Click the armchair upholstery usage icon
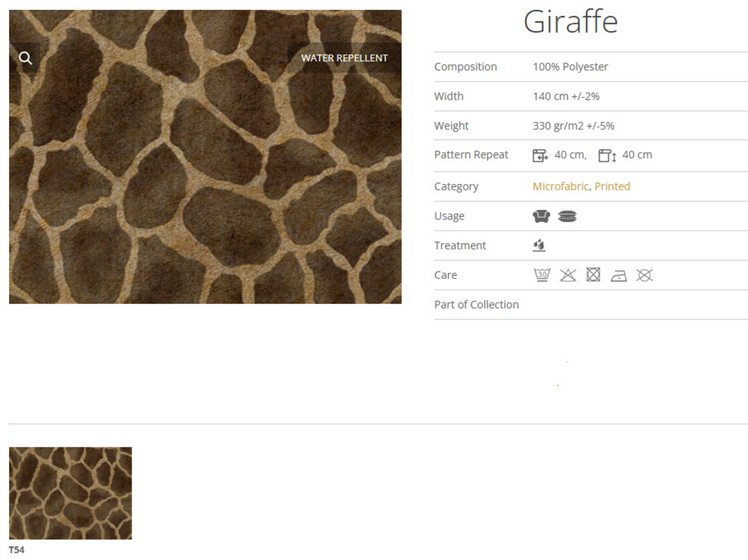This screenshot has width=748, height=560. tap(541, 217)
